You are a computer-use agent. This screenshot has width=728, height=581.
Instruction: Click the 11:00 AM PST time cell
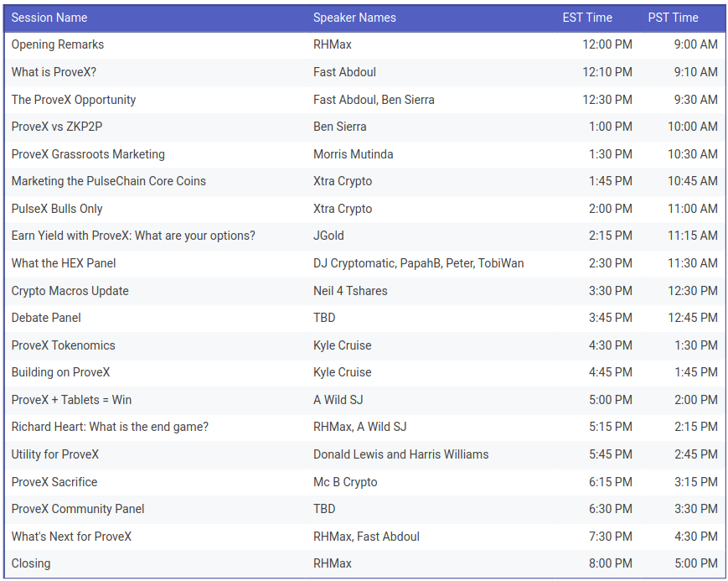pyautogui.click(x=693, y=209)
